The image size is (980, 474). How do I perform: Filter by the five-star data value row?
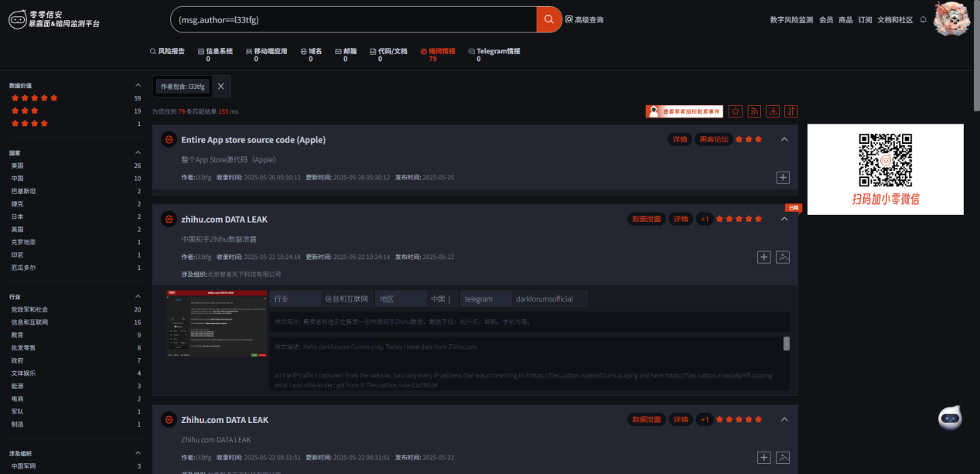click(75, 98)
